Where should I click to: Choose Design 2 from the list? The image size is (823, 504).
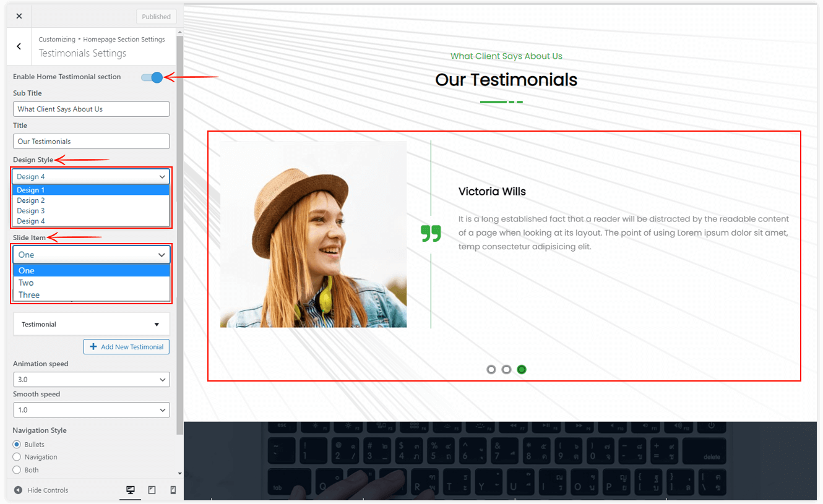pos(31,200)
